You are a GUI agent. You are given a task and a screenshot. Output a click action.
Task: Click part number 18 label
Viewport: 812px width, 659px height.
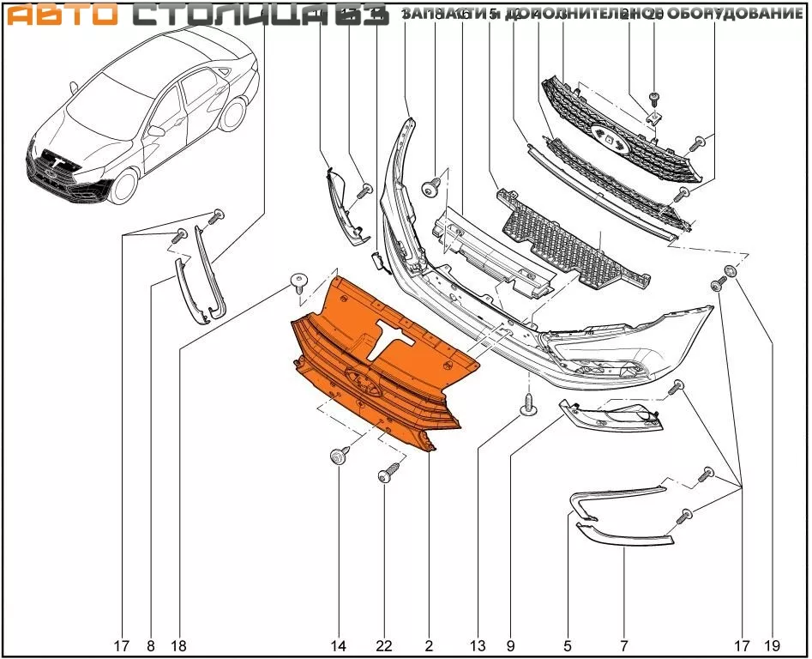tap(180, 645)
